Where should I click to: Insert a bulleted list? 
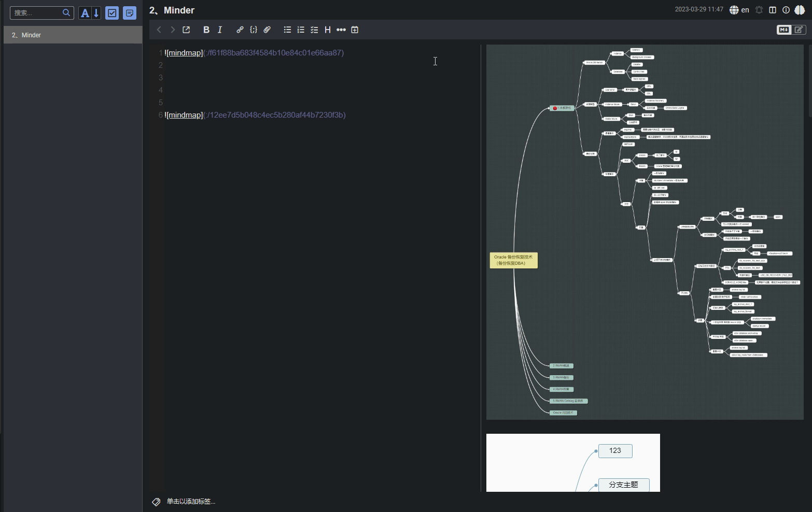[287, 30]
